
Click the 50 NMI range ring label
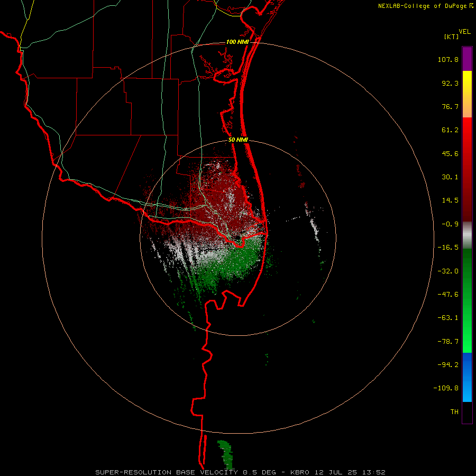coord(238,140)
